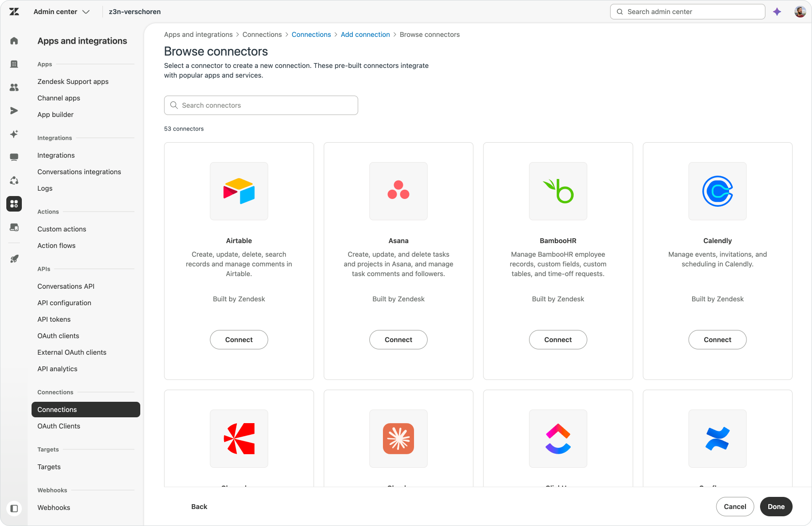Click the Back button
Viewport: 812px width, 526px height.
[199, 507]
